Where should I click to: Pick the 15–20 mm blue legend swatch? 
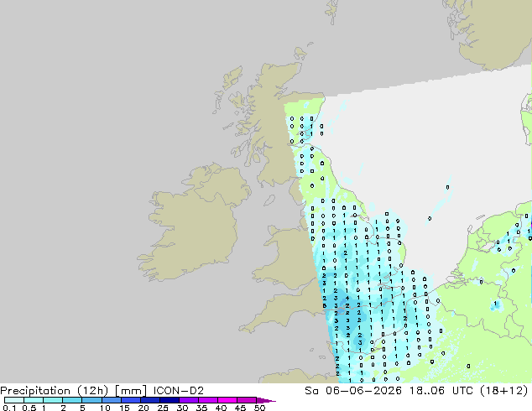[130, 400]
